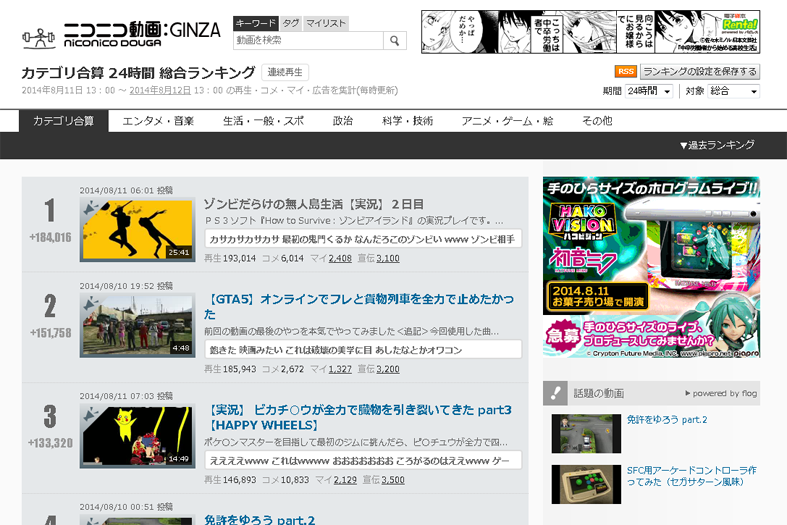This screenshot has width=787, height=525.
Task: Click advertisement count 3,500
Action: tap(393, 480)
